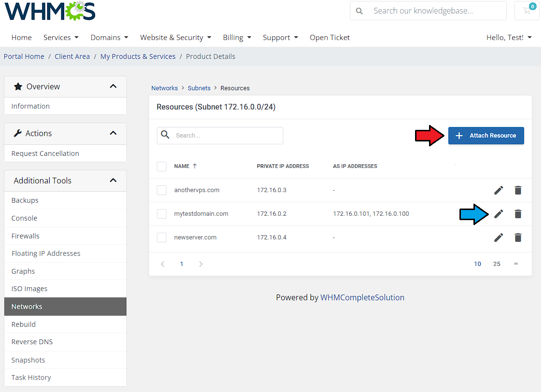The image size is (541, 392).
Task: Open the Domains dropdown menu
Action: [x=110, y=38]
